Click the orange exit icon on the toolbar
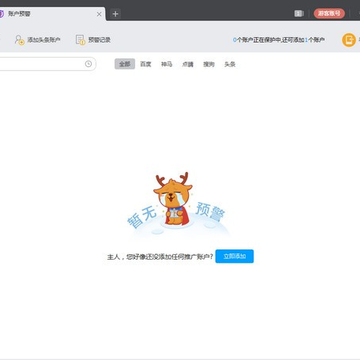This screenshot has width=360, height=360. point(349,40)
